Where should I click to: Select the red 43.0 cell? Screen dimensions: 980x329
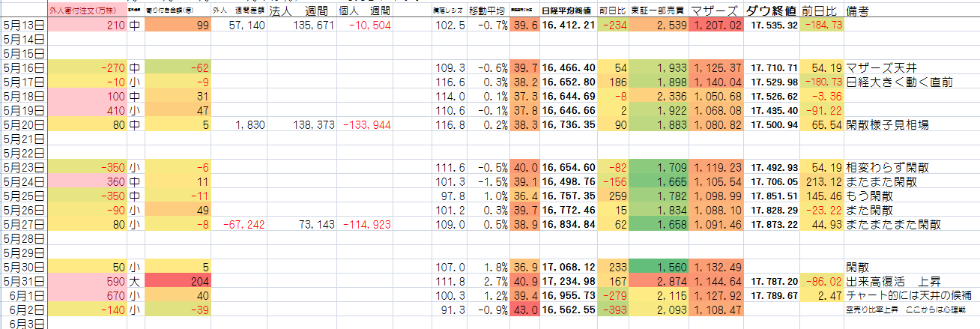click(524, 309)
